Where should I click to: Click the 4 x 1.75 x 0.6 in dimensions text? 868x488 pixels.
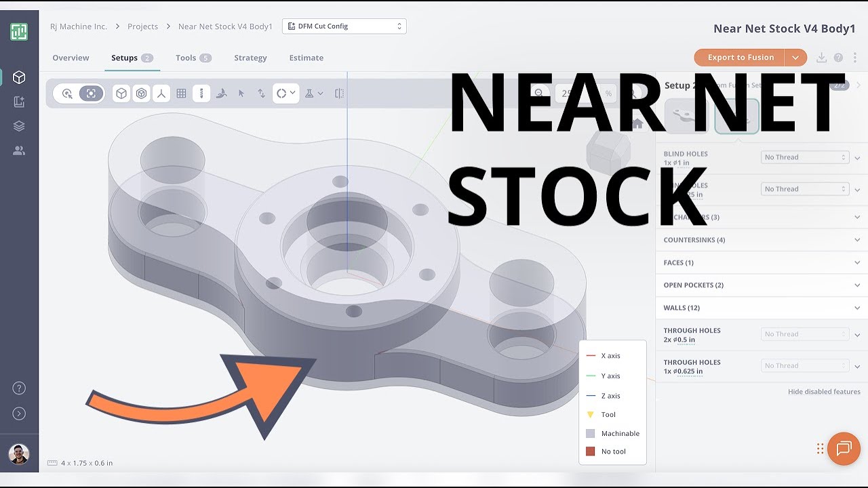(x=87, y=463)
